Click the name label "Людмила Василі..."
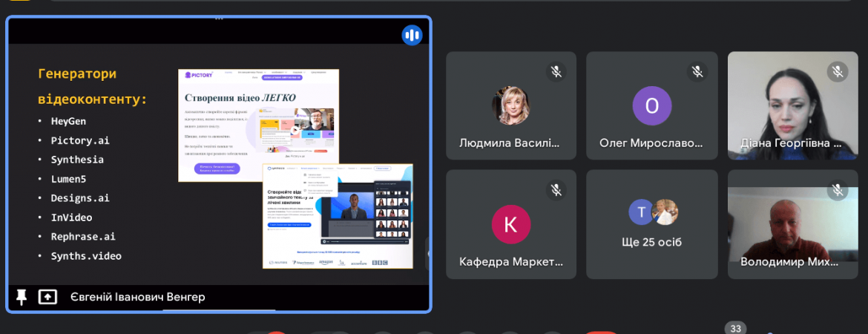 509,143
